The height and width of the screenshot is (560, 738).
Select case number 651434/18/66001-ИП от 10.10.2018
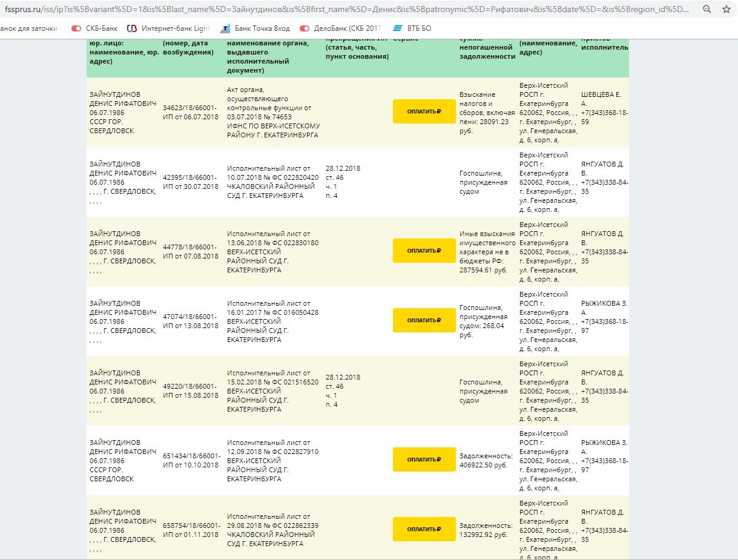pyautogui.click(x=191, y=460)
